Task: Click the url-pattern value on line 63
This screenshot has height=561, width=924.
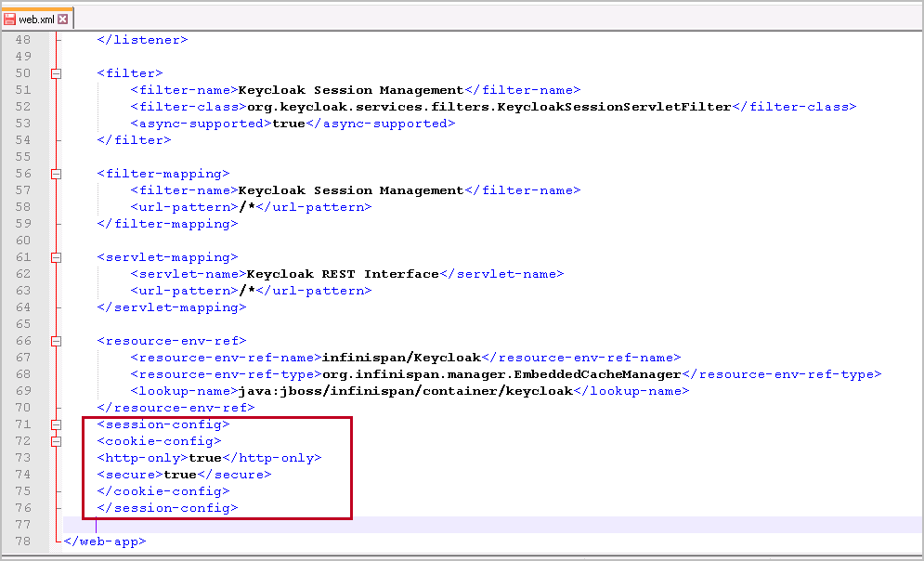Action: coord(247,291)
